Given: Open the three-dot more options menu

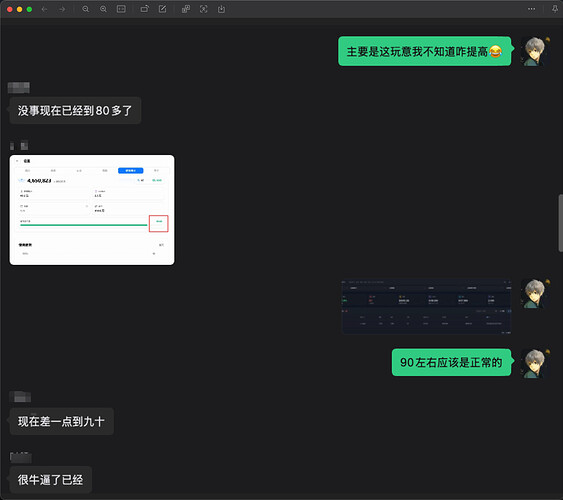Looking at the screenshot, I should click(x=531, y=9).
